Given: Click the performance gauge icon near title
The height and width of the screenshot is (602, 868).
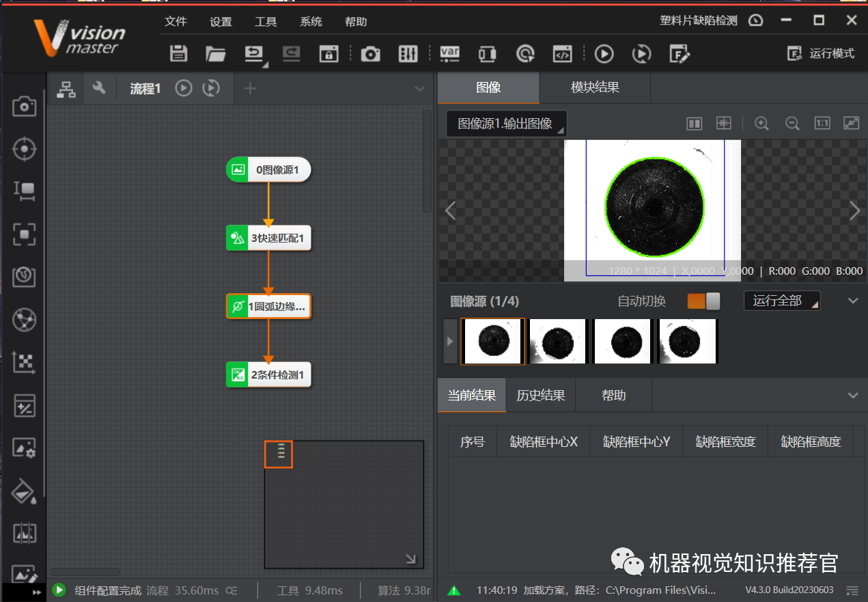Looking at the screenshot, I should coord(755,20).
